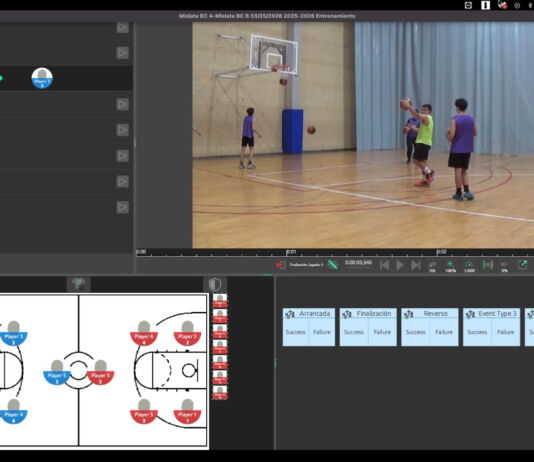Viewport: 534px width, 462px height.
Task: Tag Failure under Finalización
Action: 382,332
